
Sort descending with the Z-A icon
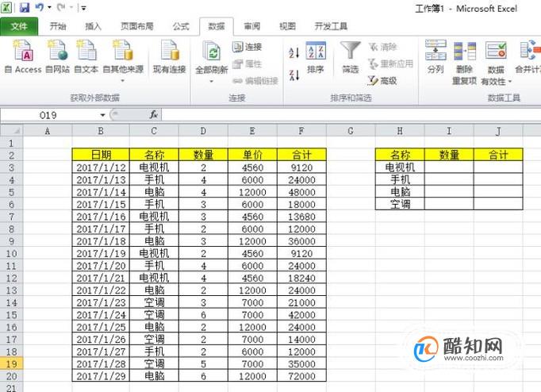coord(294,75)
